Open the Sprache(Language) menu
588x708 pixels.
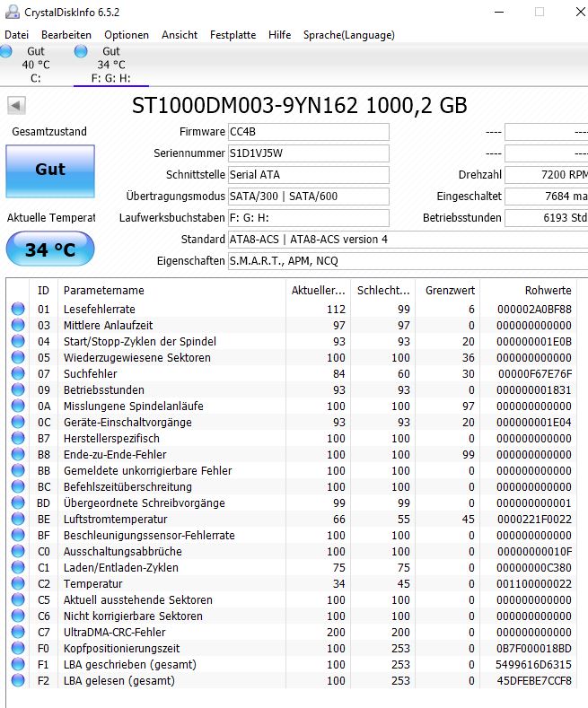(x=349, y=35)
